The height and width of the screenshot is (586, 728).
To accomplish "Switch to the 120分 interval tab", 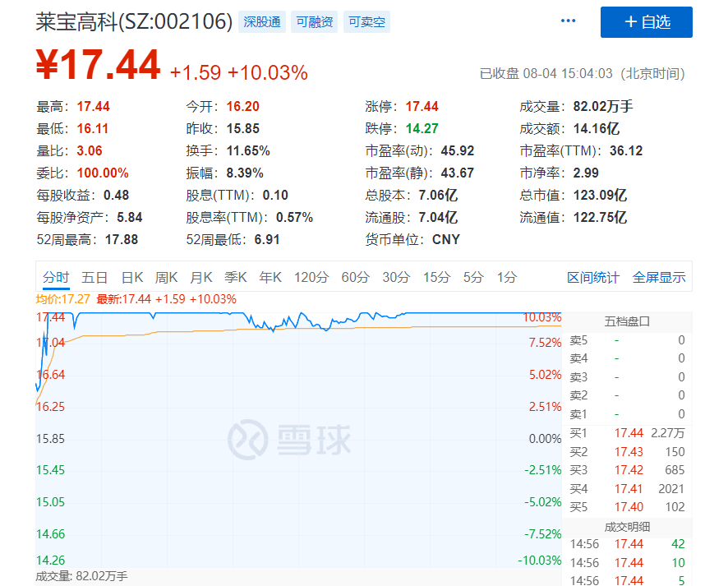I will [x=311, y=278].
